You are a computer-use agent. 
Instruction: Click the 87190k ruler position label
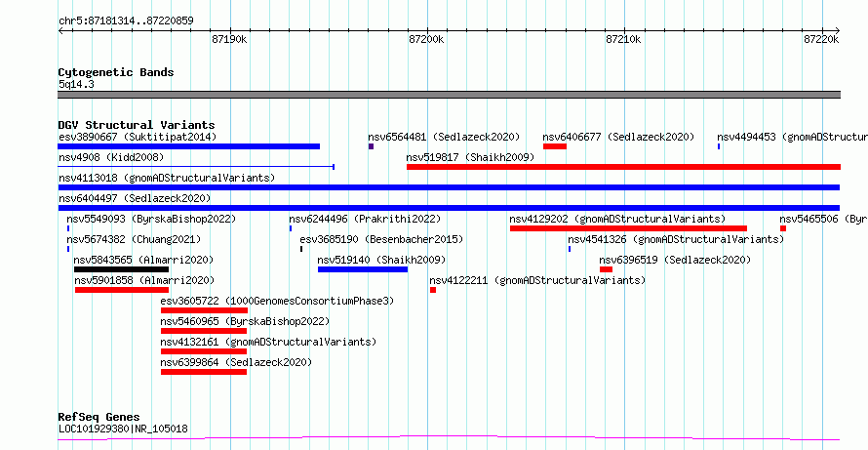[x=229, y=39]
